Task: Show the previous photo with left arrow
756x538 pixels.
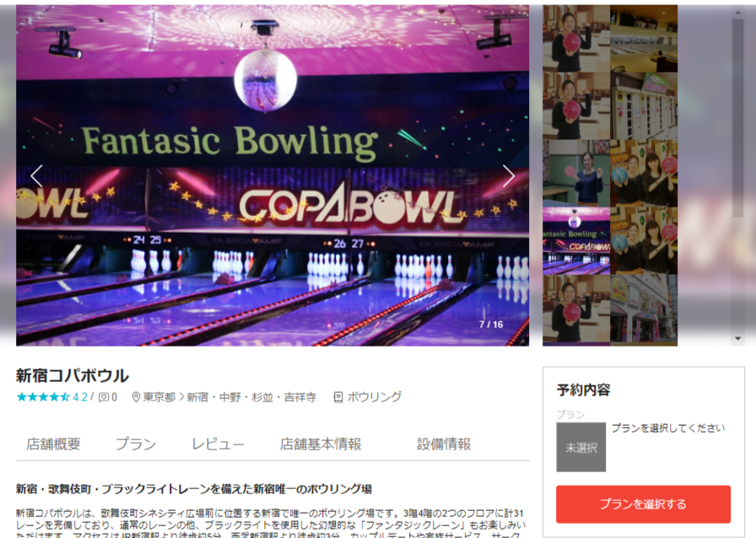Action: (x=36, y=176)
